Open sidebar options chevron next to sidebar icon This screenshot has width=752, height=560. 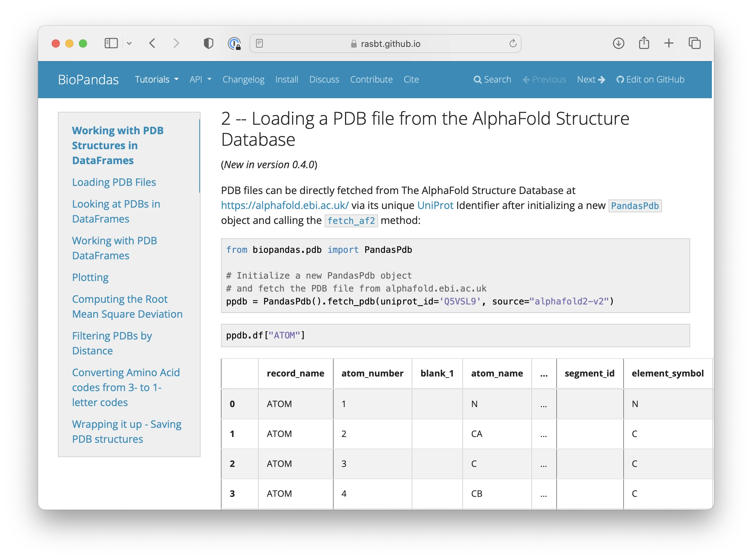[x=129, y=43]
